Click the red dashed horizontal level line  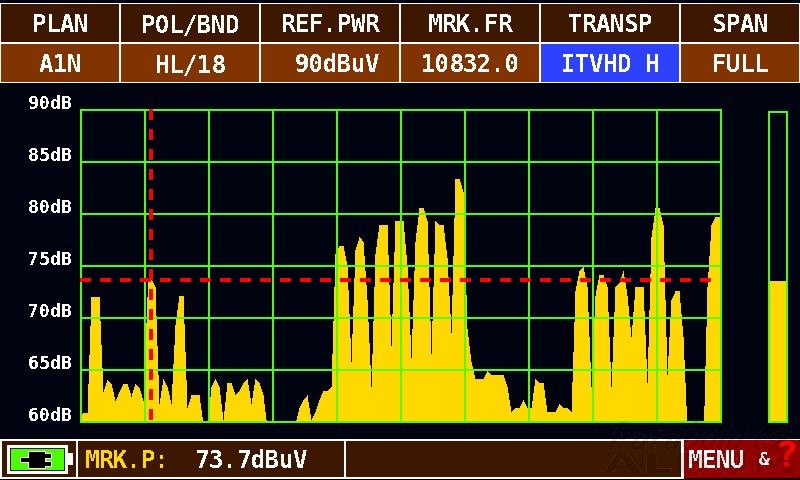[x=395, y=280]
